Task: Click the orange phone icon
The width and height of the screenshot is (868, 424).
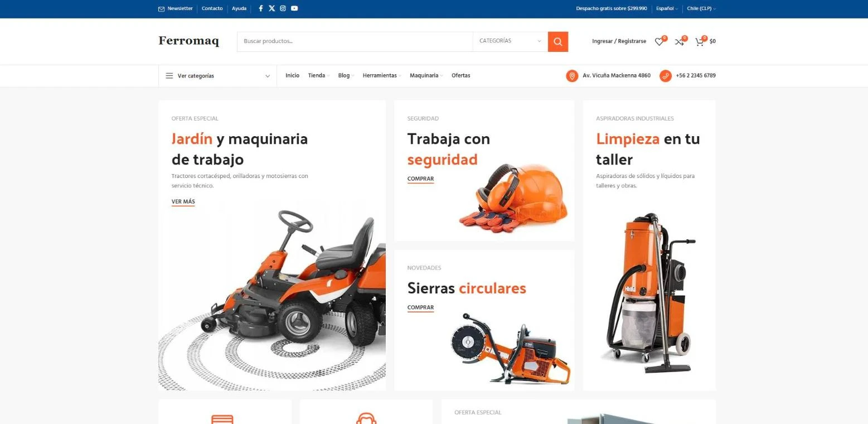Action: (x=665, y=76)
